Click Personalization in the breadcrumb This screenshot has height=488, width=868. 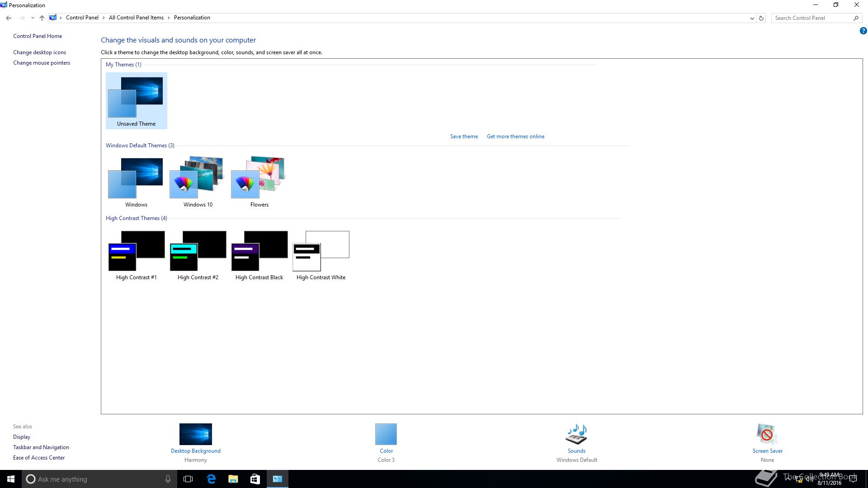(x=192, y=18)
